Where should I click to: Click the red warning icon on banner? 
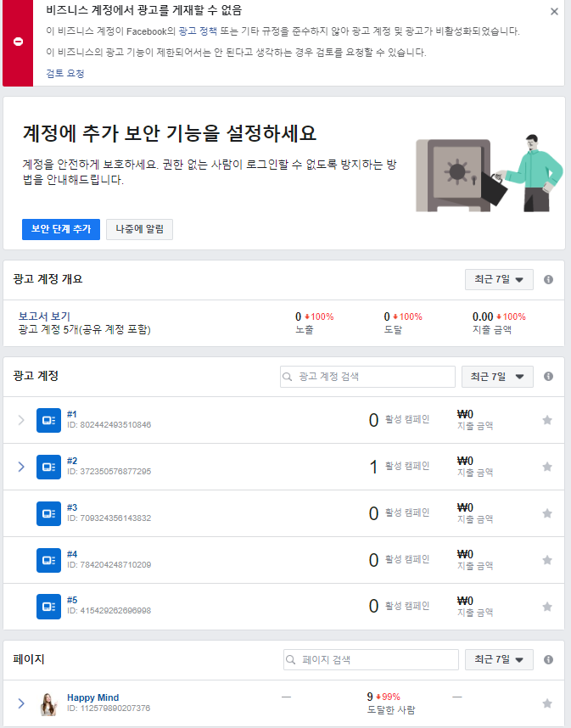coord(18,42)
